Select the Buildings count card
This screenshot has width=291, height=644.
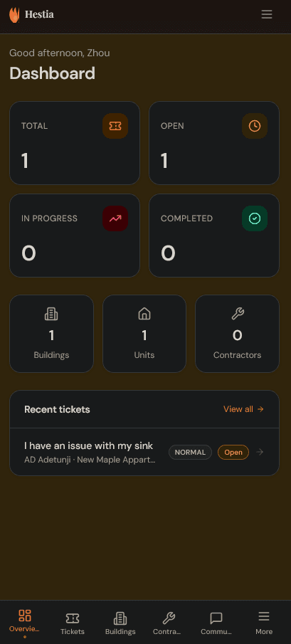point(52,334)
